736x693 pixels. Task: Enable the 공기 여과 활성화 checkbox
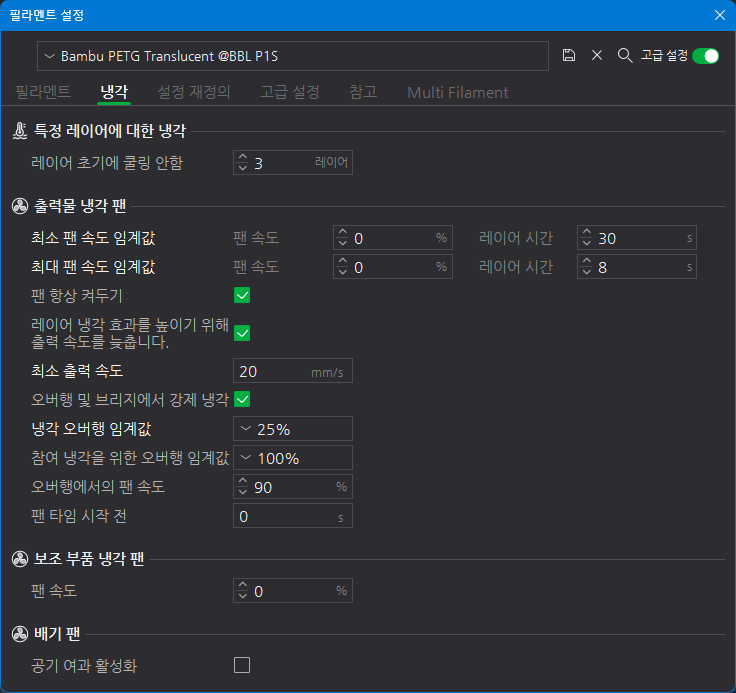[x=242, y=665]
